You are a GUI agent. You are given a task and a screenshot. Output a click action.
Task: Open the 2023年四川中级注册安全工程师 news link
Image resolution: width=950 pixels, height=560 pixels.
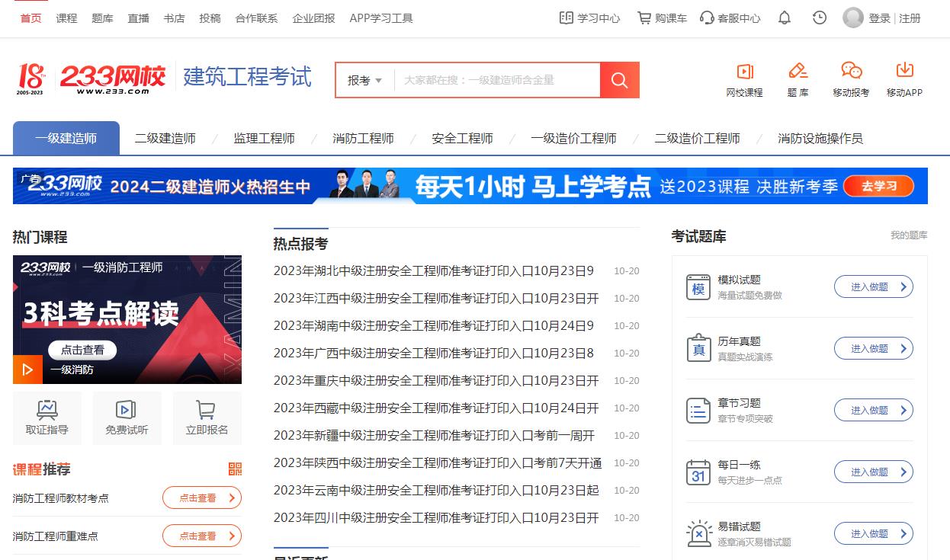click(436, 517)
